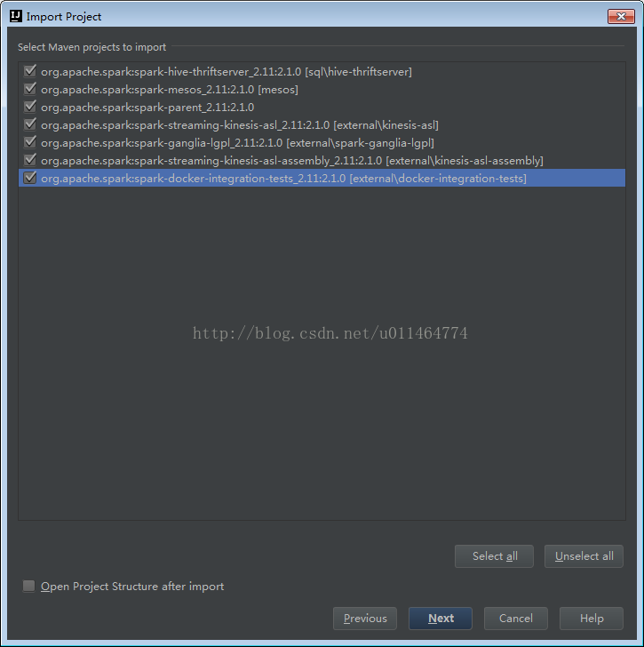The width and height of the screenshot is (644, 647).
Task: Proceed with the Next button
Action: pos(441,619)
